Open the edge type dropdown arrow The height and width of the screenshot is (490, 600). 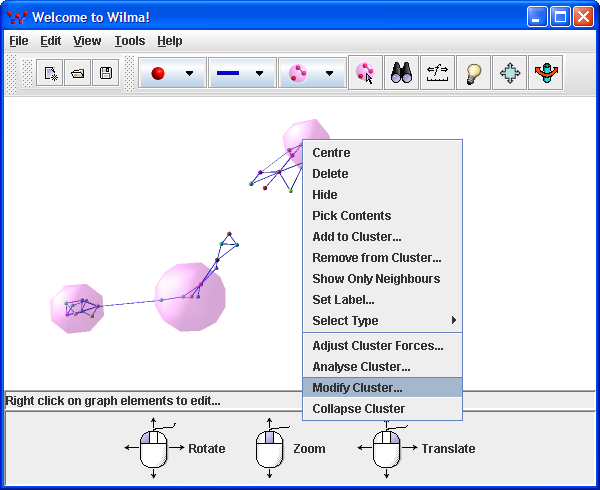tap(259, 73)
